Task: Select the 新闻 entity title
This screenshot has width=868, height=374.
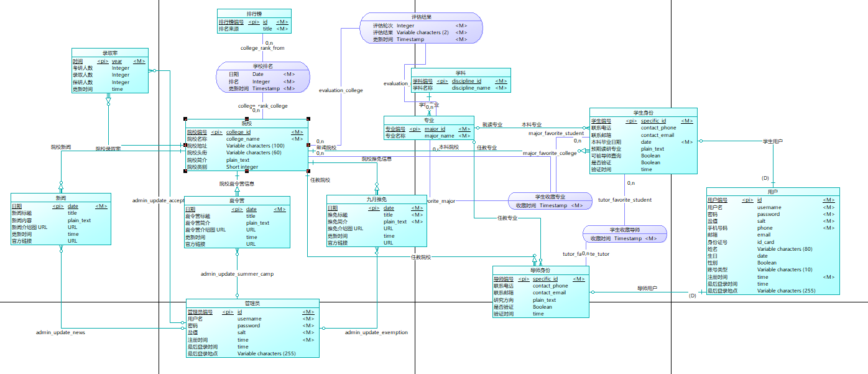Action: coord(61,197)
